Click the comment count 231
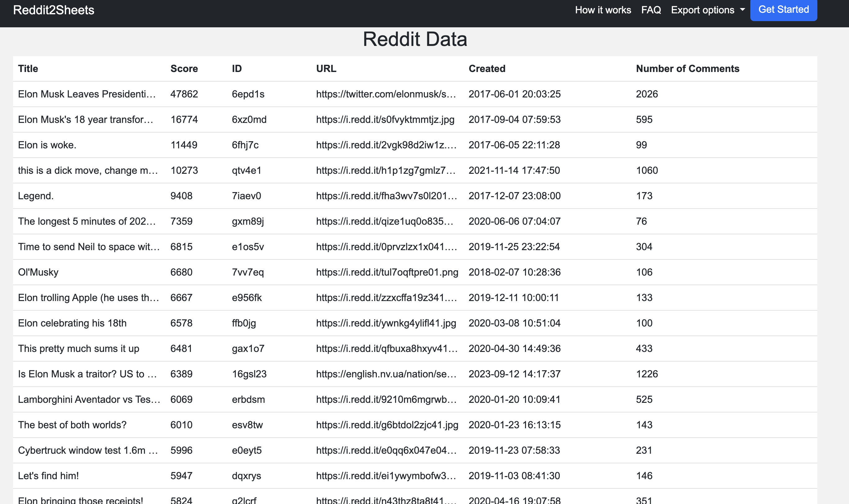This screenshot has width=849, height=504. click(644, 451)
